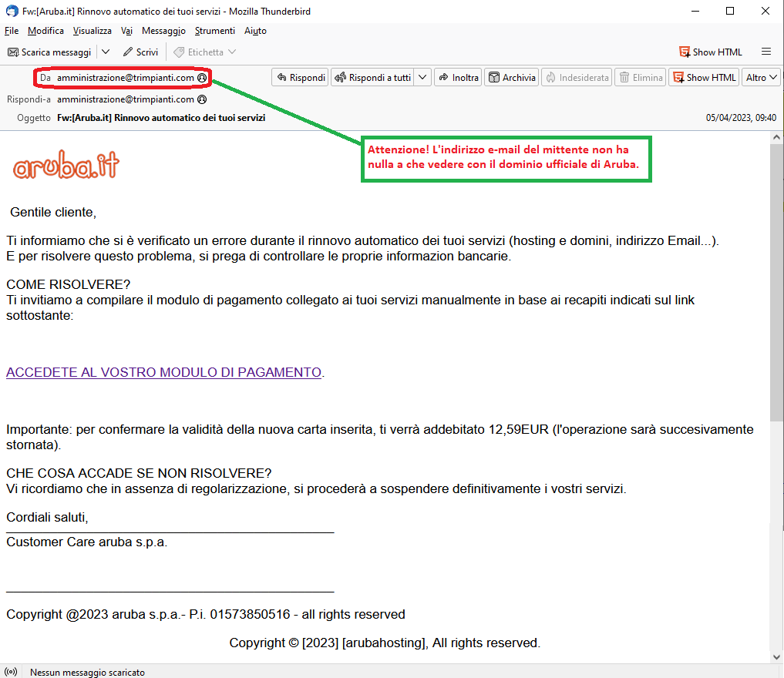Open the Aiuto menu
Image resolution: width=784 pixels, height=678 pixels.
pos(255,31)
